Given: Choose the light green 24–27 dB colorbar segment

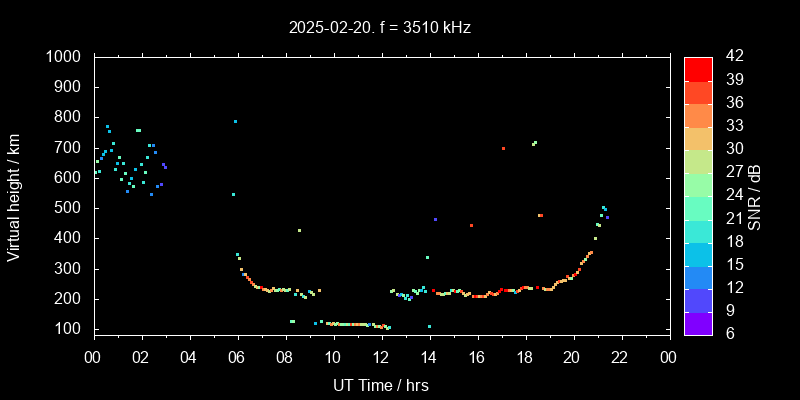Looking at the screenshot, I should coord(698,184).
